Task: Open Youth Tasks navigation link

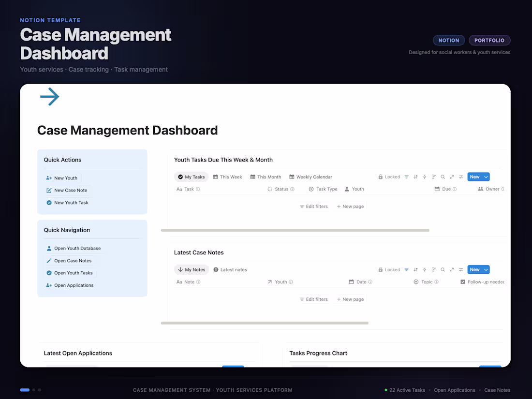Action: pyautogui.click(x=69, y=273)
